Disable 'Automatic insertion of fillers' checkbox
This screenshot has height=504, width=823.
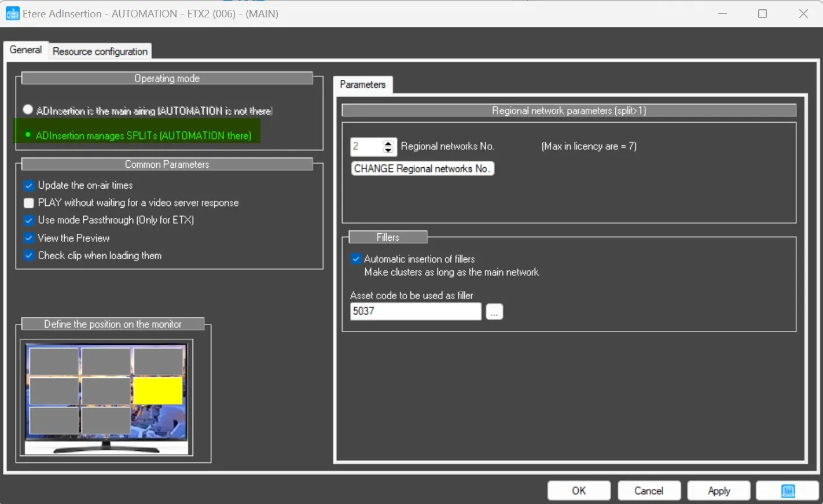(356, 259)
